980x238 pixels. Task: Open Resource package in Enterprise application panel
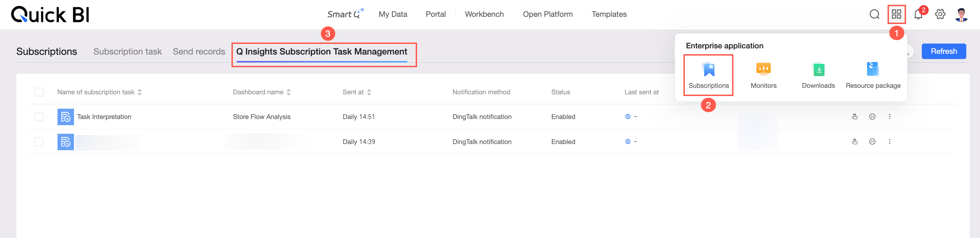coord(873,75)
